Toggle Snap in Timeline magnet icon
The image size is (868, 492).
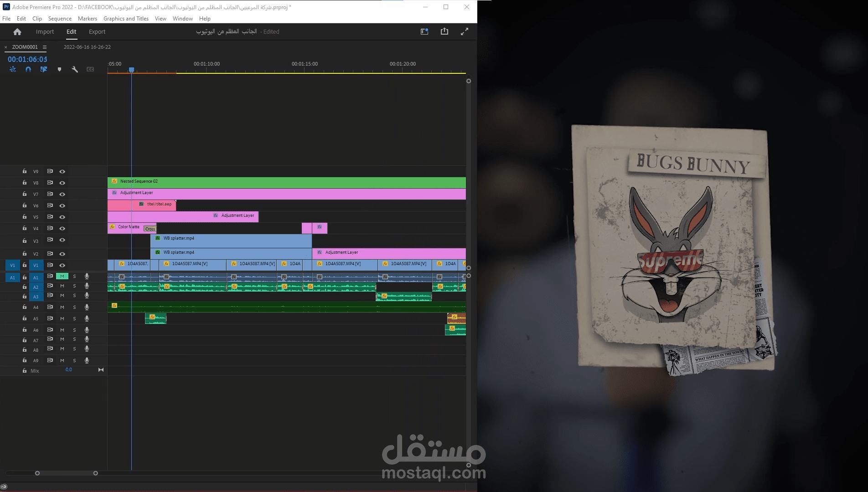(x=28, y=69)
